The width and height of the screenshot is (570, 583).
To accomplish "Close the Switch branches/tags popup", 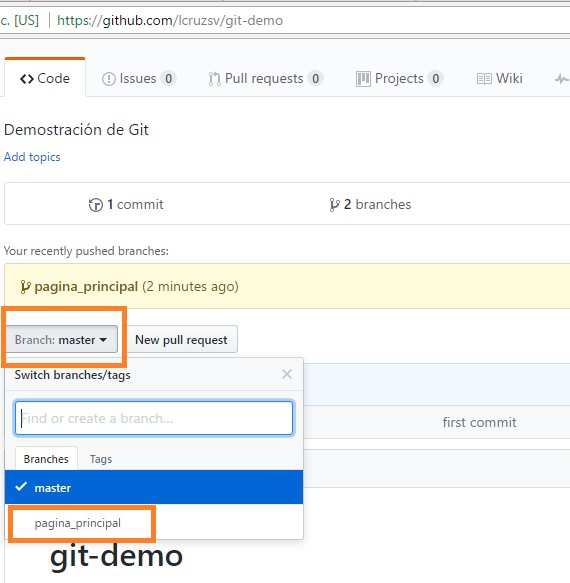I will 287,374.
